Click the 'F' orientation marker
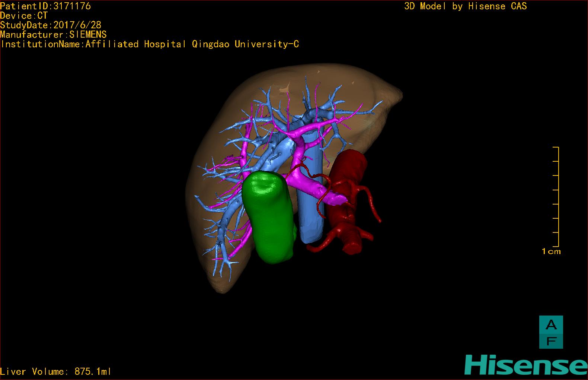The height and width of the screenshot is (380, 588). tap(551, 341)
